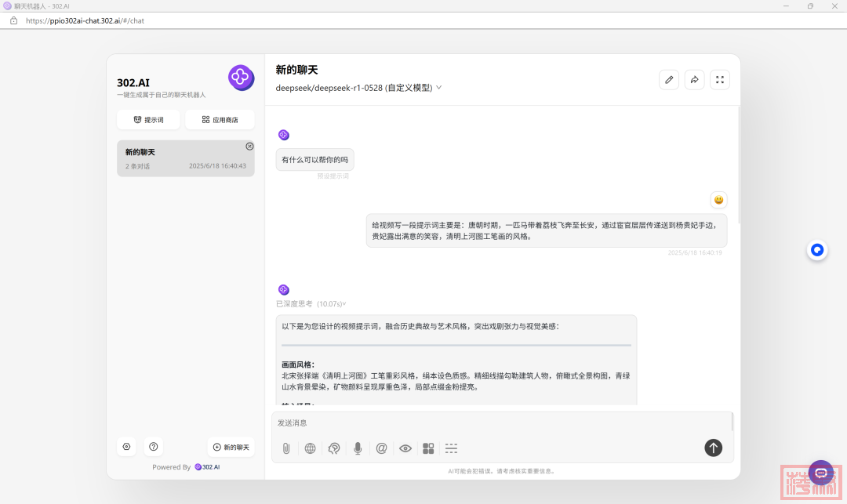Edit the chat title with the pencil icon
The image size is (847, 504).
point(669,80)
